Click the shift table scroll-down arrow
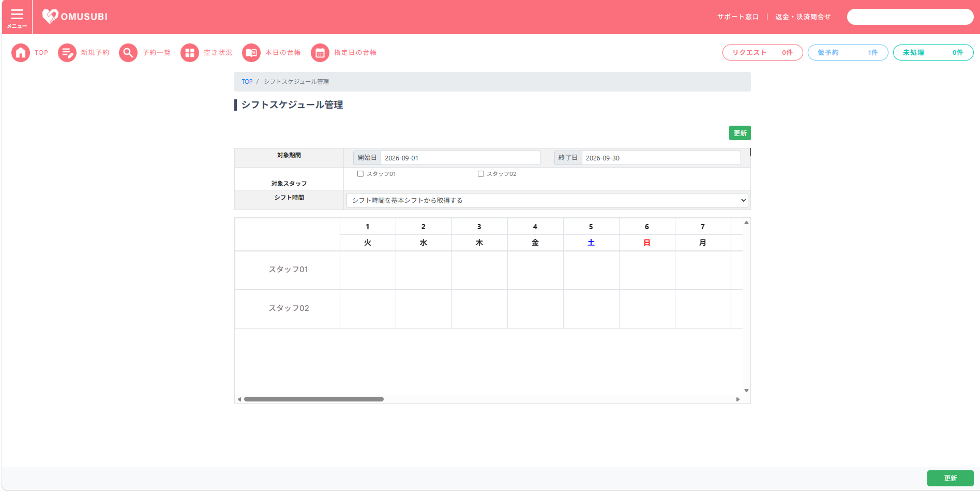This screenshot has height=492, width=980. pyautogui.click(x=746, y=391)
